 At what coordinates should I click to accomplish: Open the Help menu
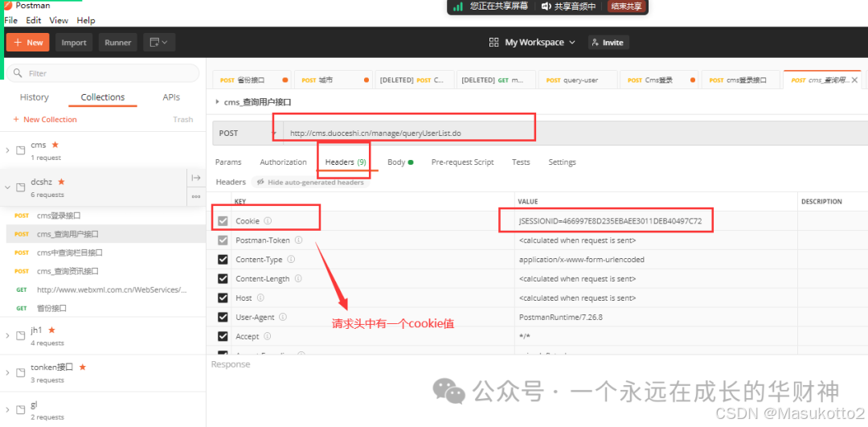86,20
